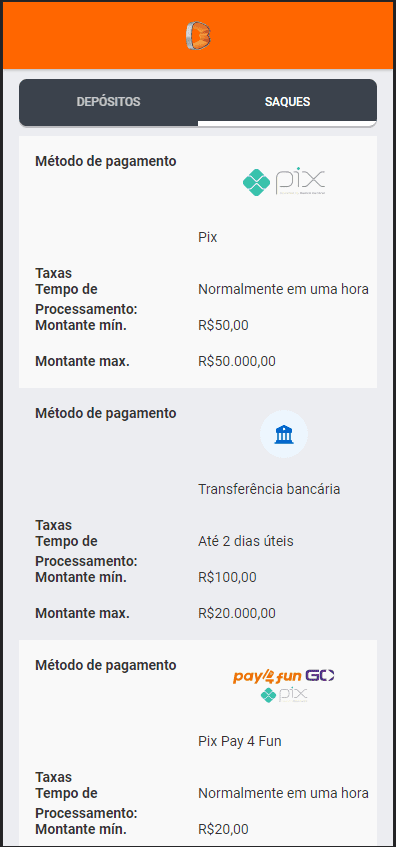396x847 pixels.
Task: Click the Pix logo image
Action: pyautogui.click(x=284, y=182)
